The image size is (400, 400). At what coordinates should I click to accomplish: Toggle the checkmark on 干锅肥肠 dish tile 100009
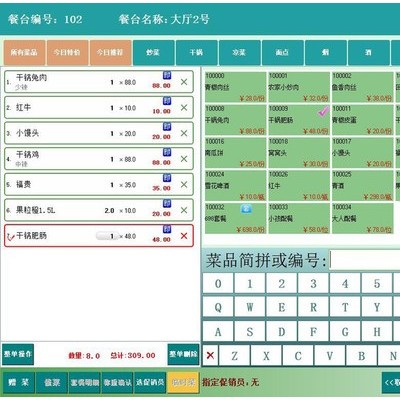[323, 112]
